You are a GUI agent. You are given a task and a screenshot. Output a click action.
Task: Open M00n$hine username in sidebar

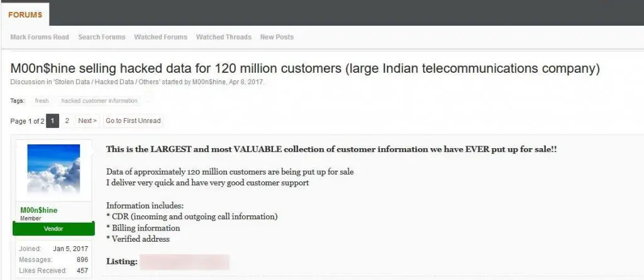point(39,210)
